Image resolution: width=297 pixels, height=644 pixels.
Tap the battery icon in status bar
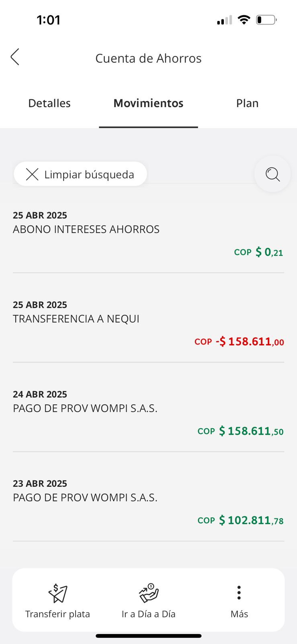[x=266, y=20]
